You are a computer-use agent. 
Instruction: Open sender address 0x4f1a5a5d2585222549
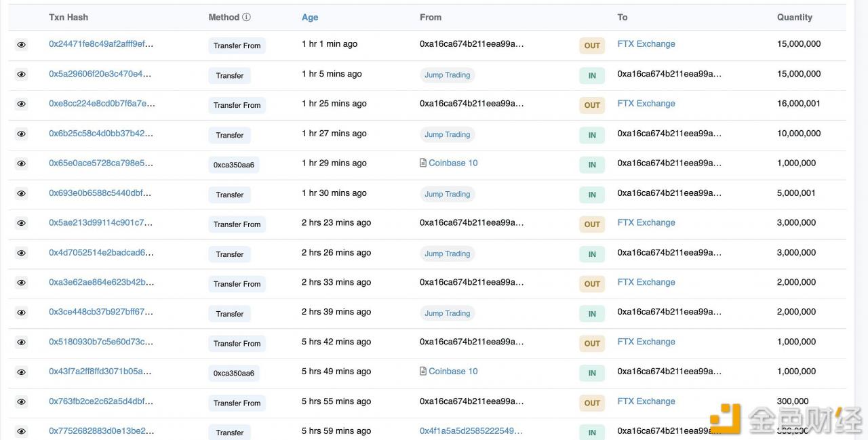[471, 431]
